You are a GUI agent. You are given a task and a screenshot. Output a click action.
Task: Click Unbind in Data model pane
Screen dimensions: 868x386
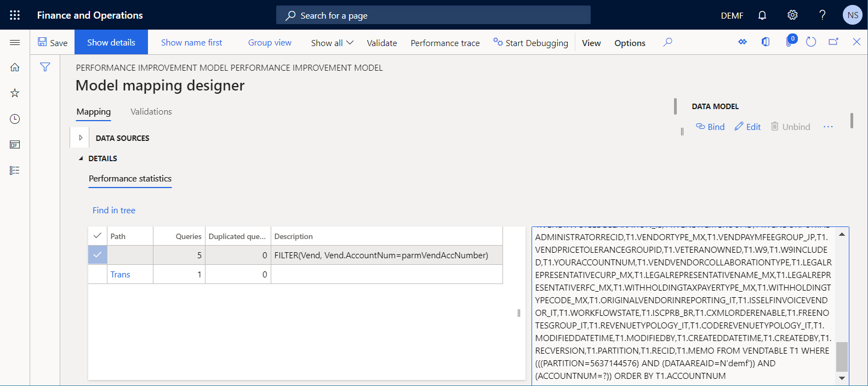tap(791, 127)
